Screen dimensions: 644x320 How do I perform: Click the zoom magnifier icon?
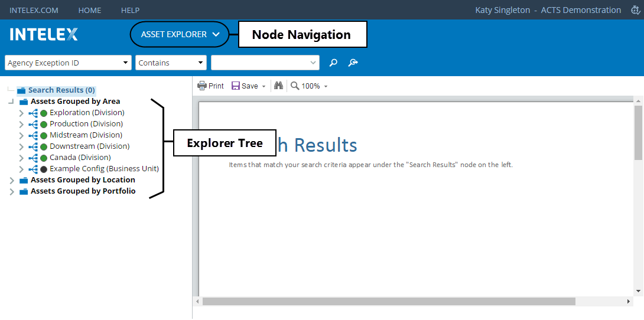294,86
